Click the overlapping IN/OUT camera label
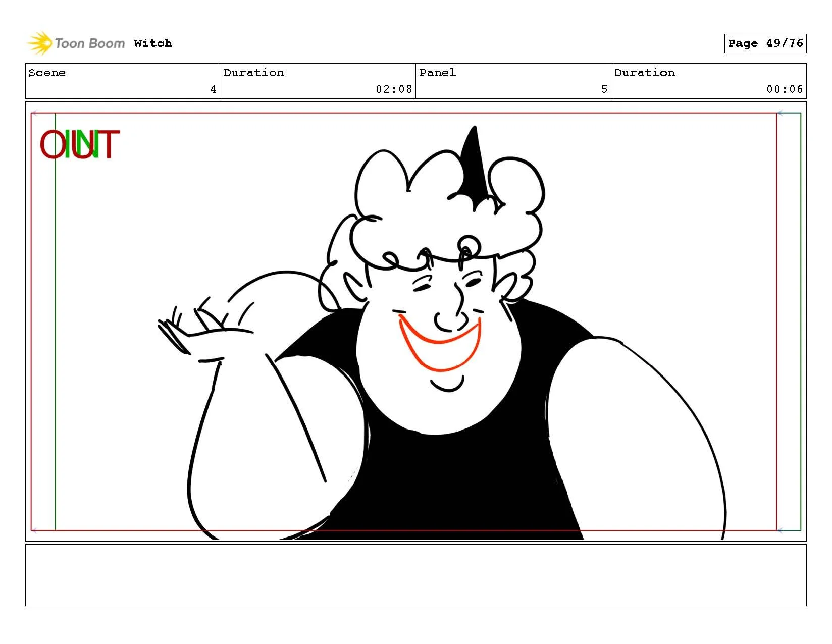 click(x=80, y=144)
